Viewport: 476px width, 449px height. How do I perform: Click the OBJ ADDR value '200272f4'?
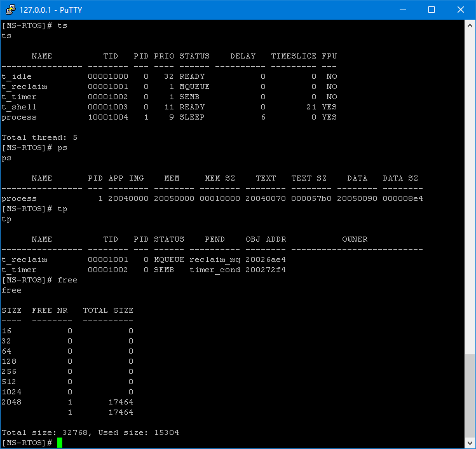pyautogui.click(x=266, y=270)
